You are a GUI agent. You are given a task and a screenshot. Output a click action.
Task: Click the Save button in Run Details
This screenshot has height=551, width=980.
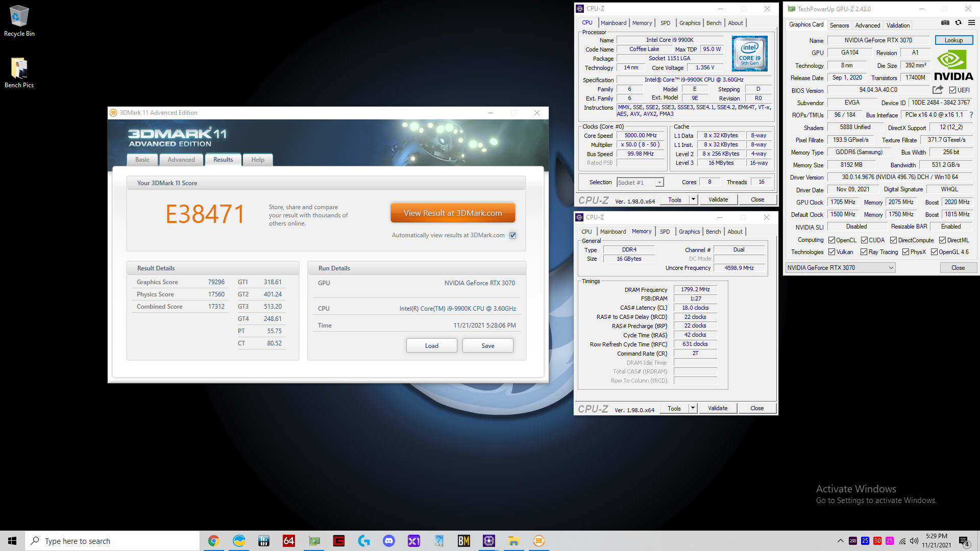pos(488,346)
